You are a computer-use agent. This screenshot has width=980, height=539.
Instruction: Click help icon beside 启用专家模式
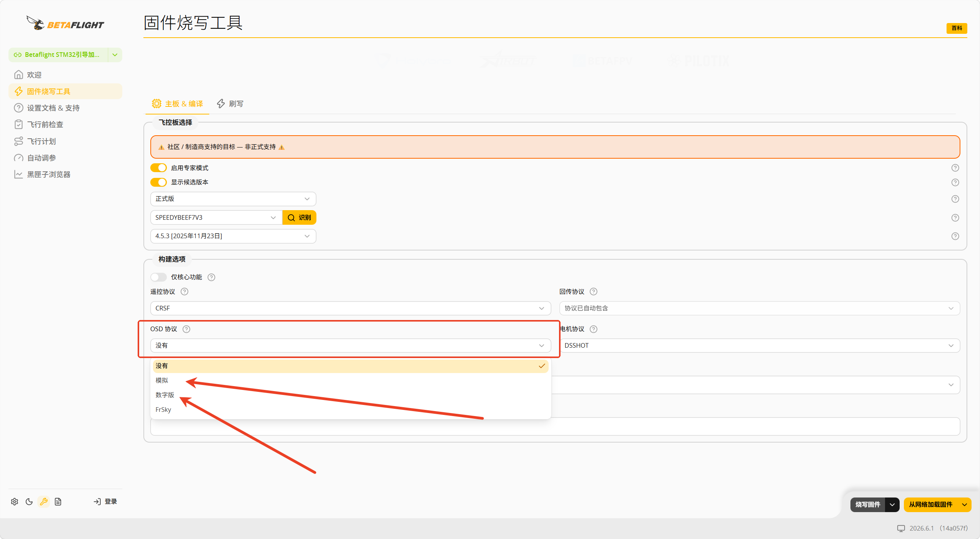[955, 168]
